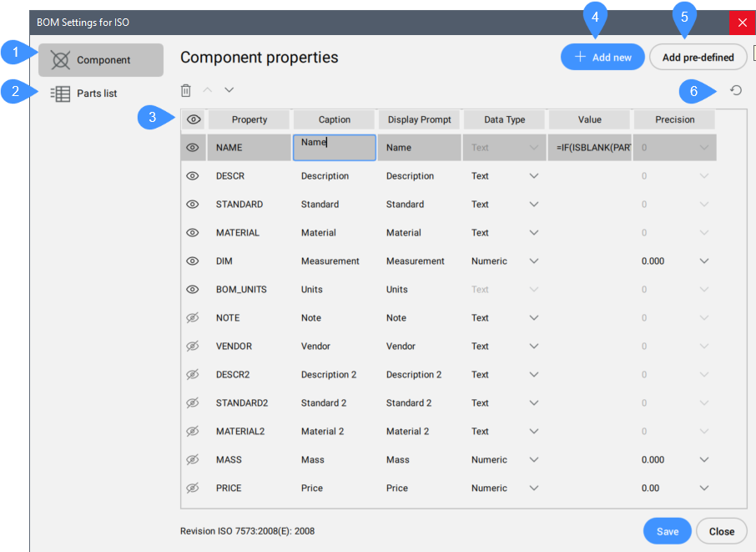The height and width of the screenshot is (552, 756).
Task: Open Data Type dropdown for DIM
Action: pos(534,261)
